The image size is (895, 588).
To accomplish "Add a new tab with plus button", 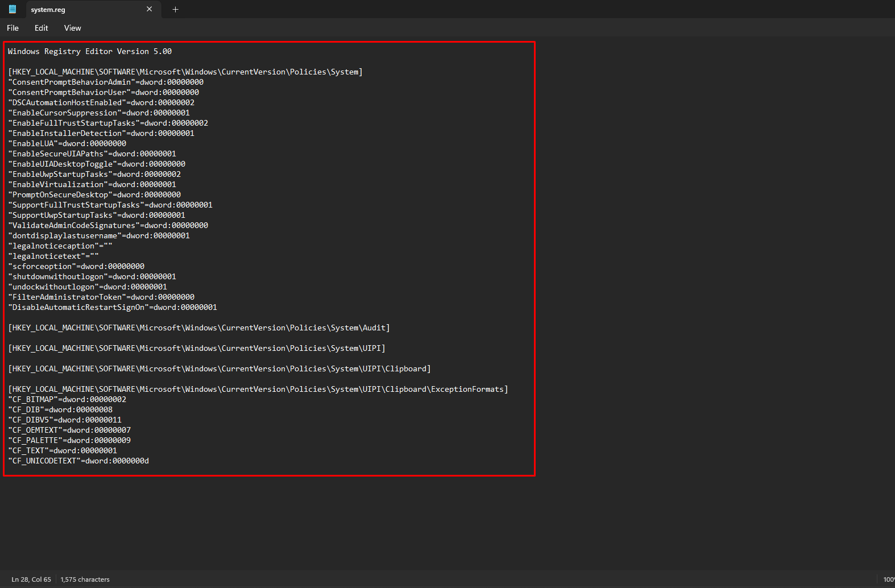I will tap(176, 9).
